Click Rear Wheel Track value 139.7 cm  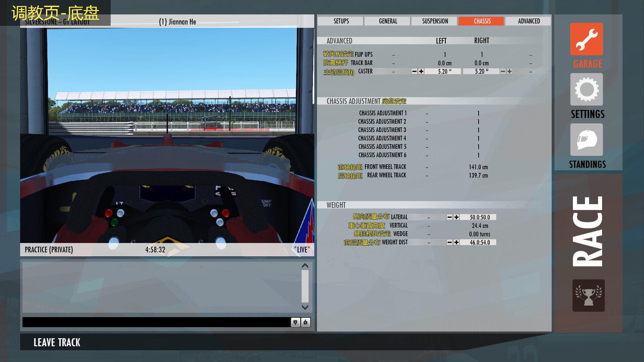(478, 175)
